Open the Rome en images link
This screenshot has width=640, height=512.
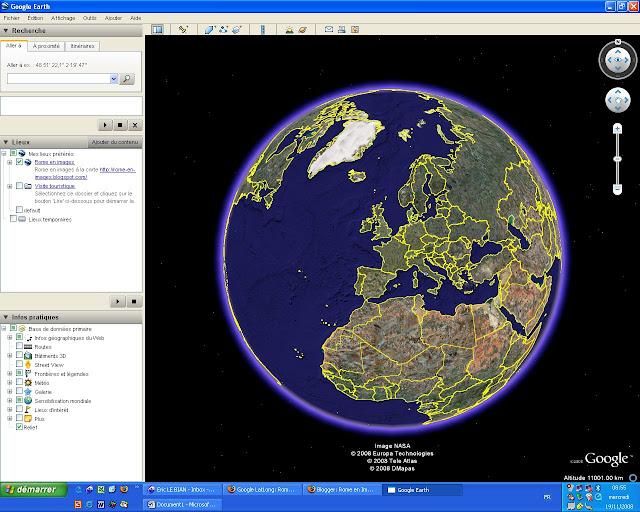pyautogui.click(x=55, y=162)
